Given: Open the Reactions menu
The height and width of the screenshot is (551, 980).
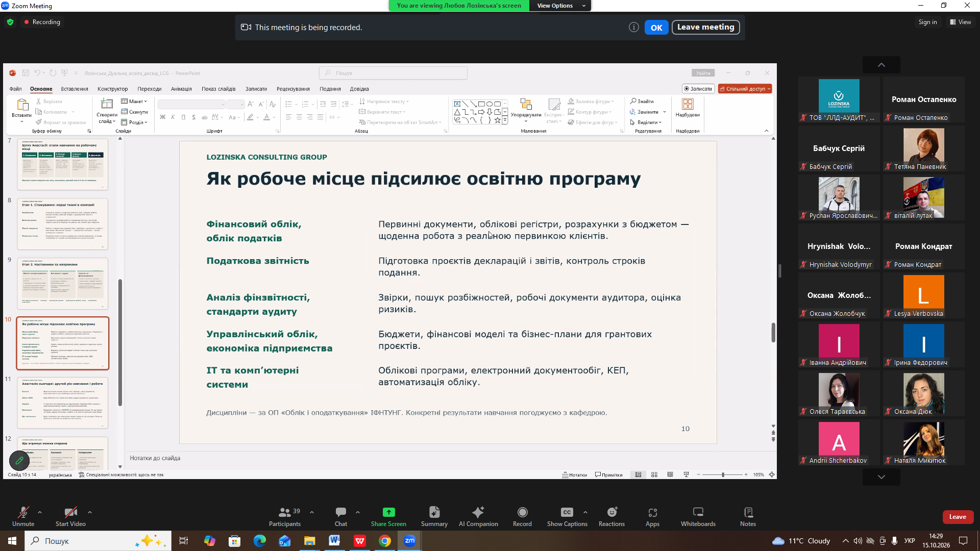Looking at the screenshot, I should tap(611, 516).
